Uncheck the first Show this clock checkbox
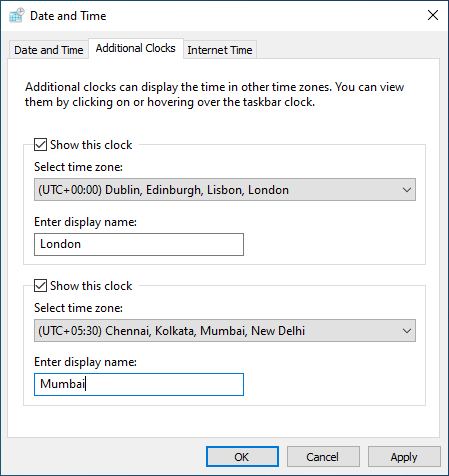 [40, 145]
